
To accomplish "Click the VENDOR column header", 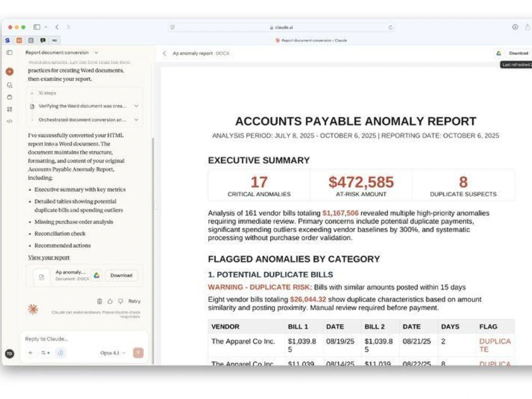I will click(x=225, y=327).
